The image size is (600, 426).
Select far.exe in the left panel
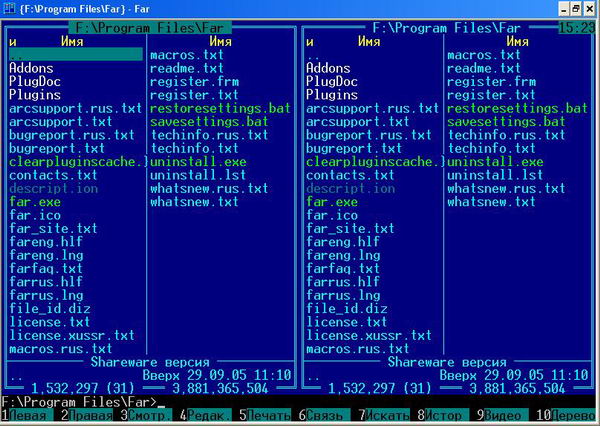click(34, 202)
